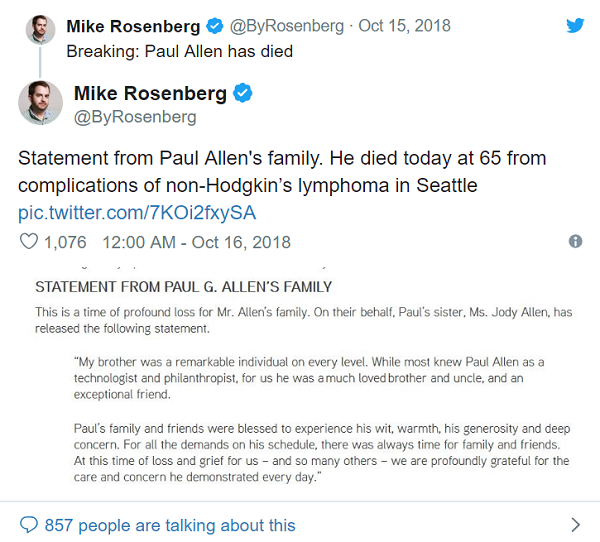Click the verified badge in the parent tweet
Screen dimensions: 600x542
[x=212, y=26]
